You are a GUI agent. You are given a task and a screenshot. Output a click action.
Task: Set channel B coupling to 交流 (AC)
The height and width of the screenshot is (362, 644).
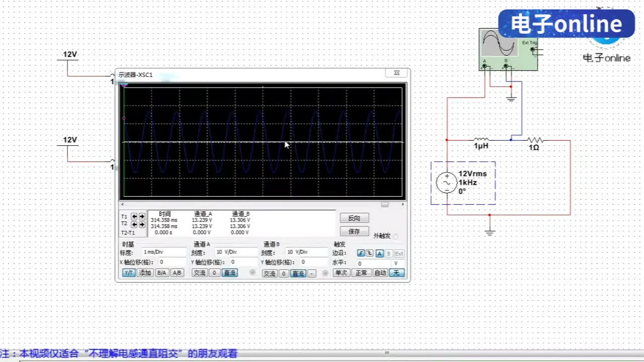tap(270, 274)
